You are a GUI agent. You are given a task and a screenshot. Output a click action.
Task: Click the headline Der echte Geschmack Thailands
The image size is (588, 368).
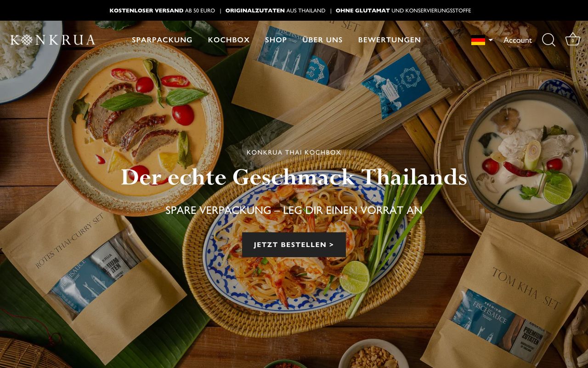(294, 177)
